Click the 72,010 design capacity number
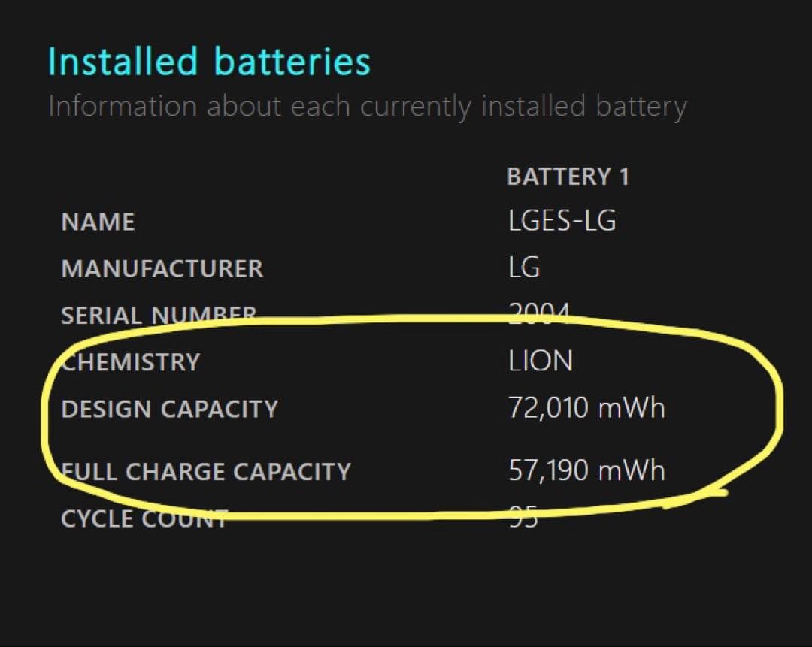This screenshot has width=812, height=647. tap(548, 408)
